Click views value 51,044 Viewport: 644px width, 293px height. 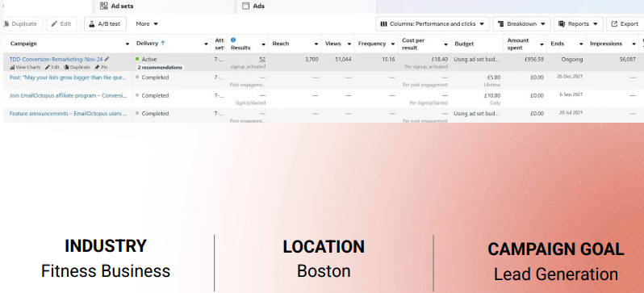[x=343, y=59]
